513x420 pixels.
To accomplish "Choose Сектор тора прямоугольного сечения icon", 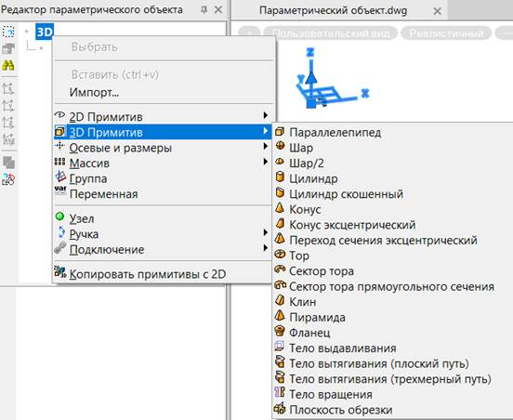I will coord(280,284).
